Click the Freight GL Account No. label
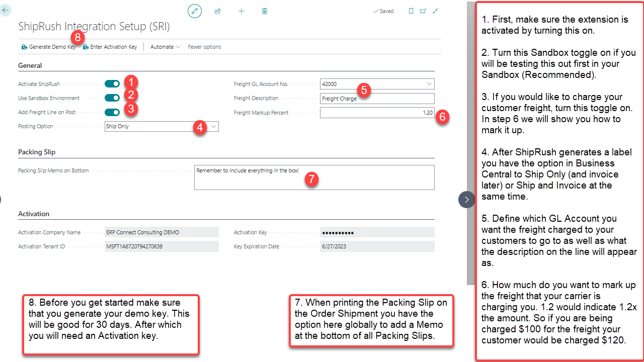 (261, 84)
